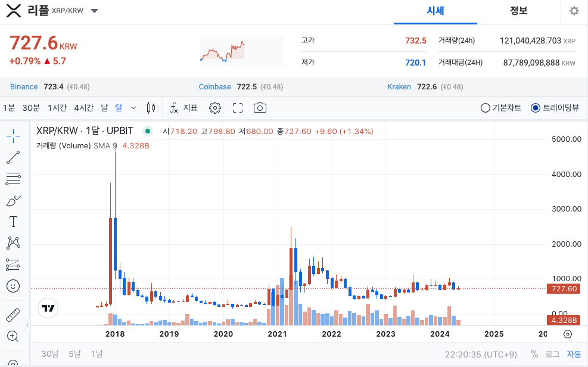This screenshot has height=367, width=588.
Task: Select the 1시간 interval
Action: 57,108
